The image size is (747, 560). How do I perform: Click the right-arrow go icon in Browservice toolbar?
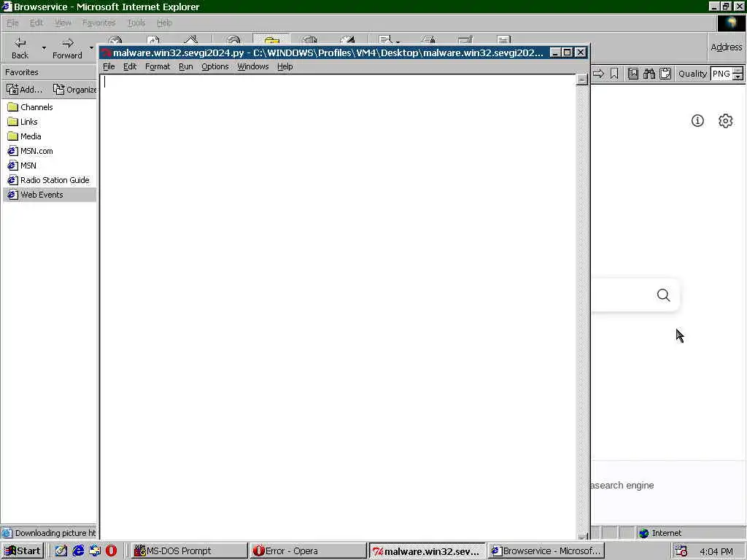click(598, 74)
